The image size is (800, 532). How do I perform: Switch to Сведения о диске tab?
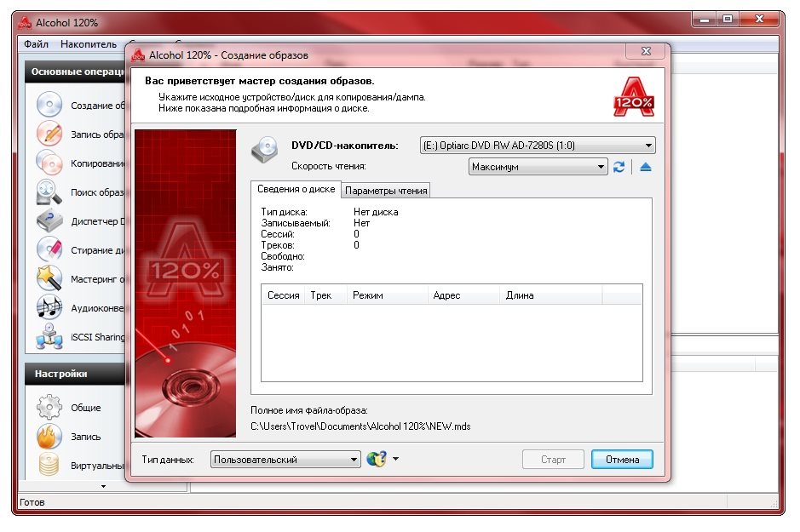tap(296, 189)
